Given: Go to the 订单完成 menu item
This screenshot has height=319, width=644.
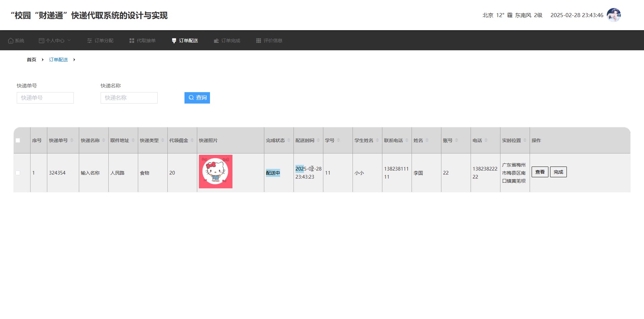Looking at the screenshot, I should (227, 41).
